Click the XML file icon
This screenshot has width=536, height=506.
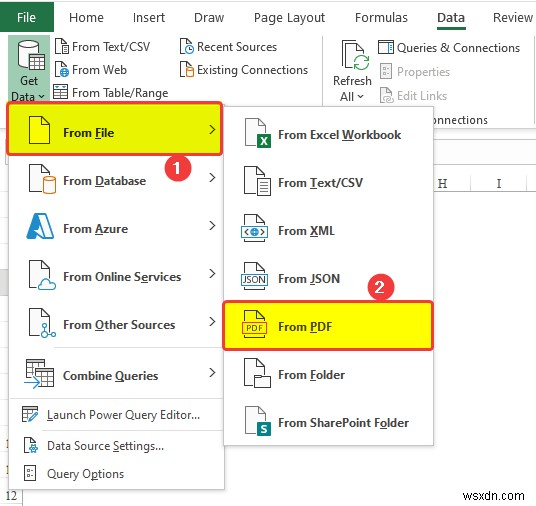pos(254,228)
